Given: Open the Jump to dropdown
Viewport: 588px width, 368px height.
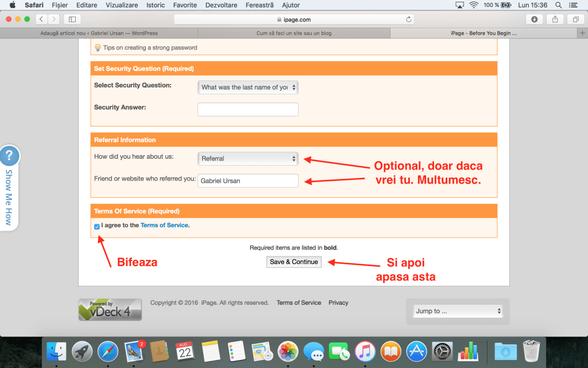Looking at the screenshot, I should tap(458, 311).
